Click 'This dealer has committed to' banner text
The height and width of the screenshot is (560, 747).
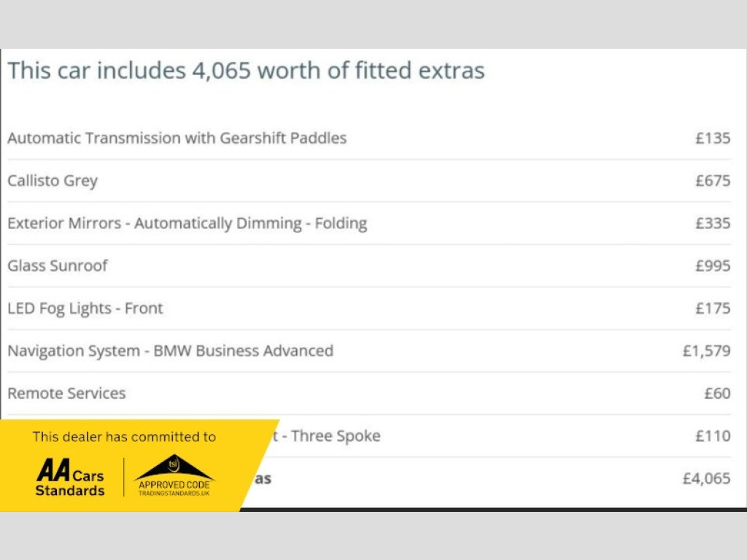pyautogui.click(x=124, y=437)
